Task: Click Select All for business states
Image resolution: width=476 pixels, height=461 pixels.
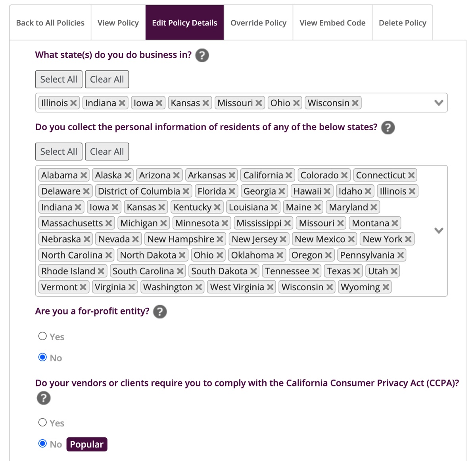Action: [59, 79]
